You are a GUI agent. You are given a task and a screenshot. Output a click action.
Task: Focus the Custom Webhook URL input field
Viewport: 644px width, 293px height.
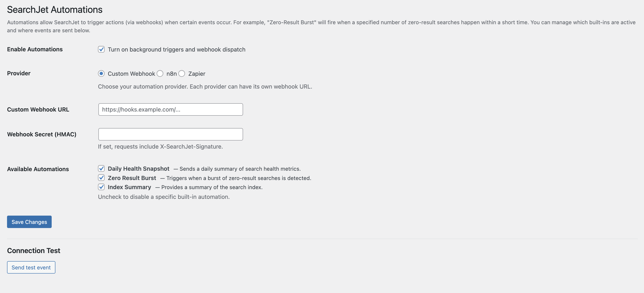pyautogui.click(x=171, y=110)
